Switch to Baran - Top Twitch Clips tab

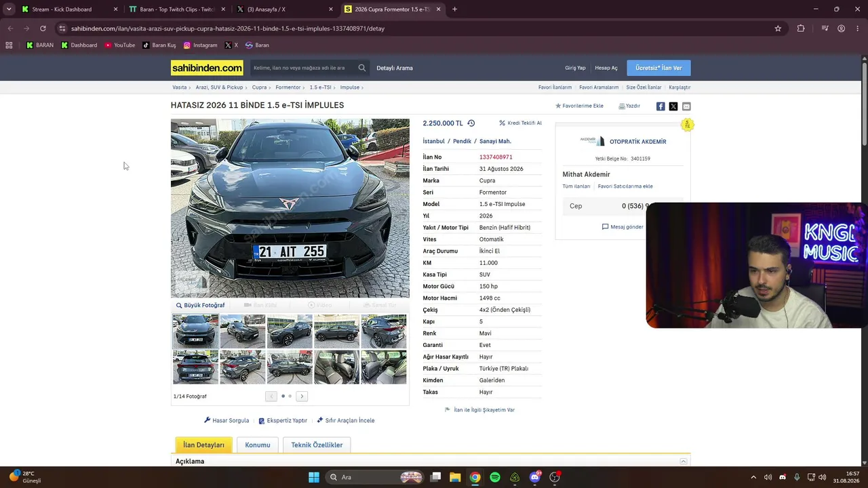[x=178, y=9]
